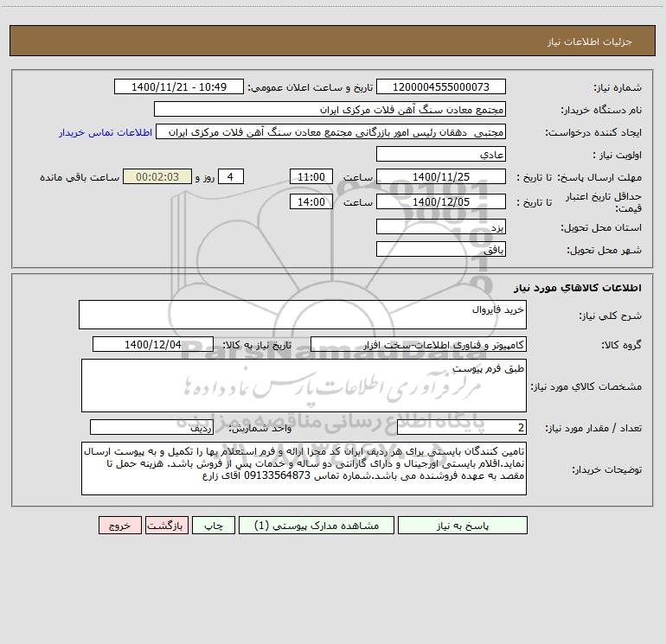Click the تعداد / مقدار مورد نیاز label

(593, 428)
